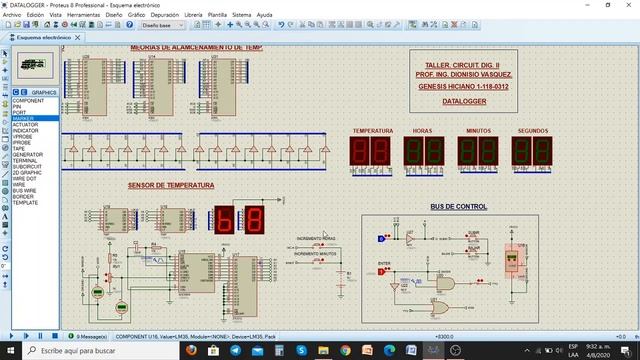Open the Herramientas menu

point(83,15)
